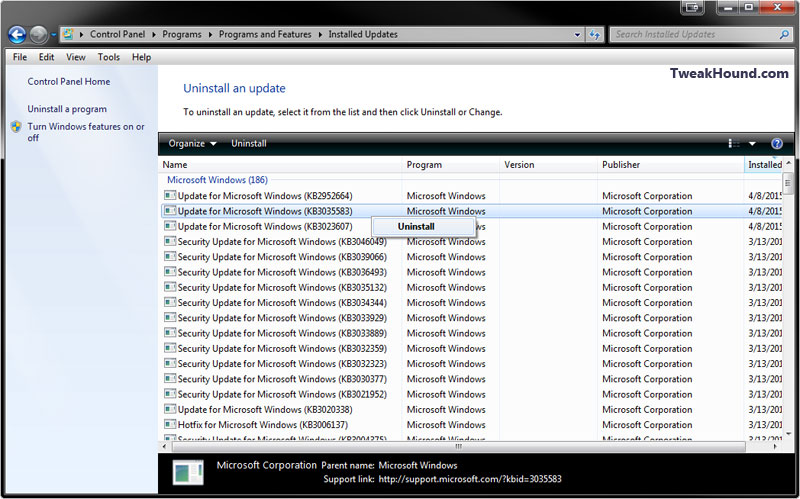
Task: Click the icon of security update KB3046049
Action: (170, 241)
